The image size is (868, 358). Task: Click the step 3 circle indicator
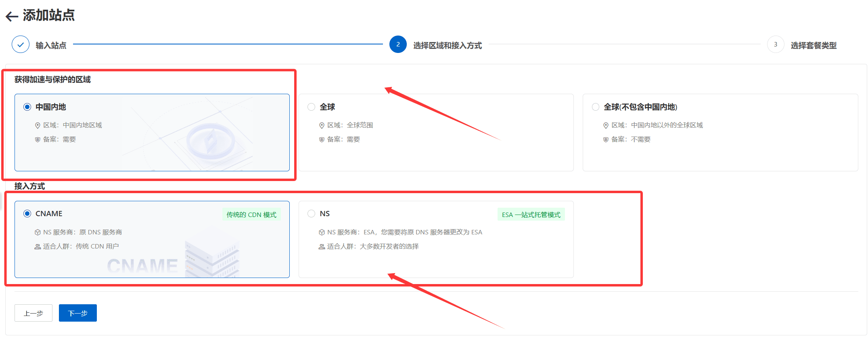click(775, 44)
